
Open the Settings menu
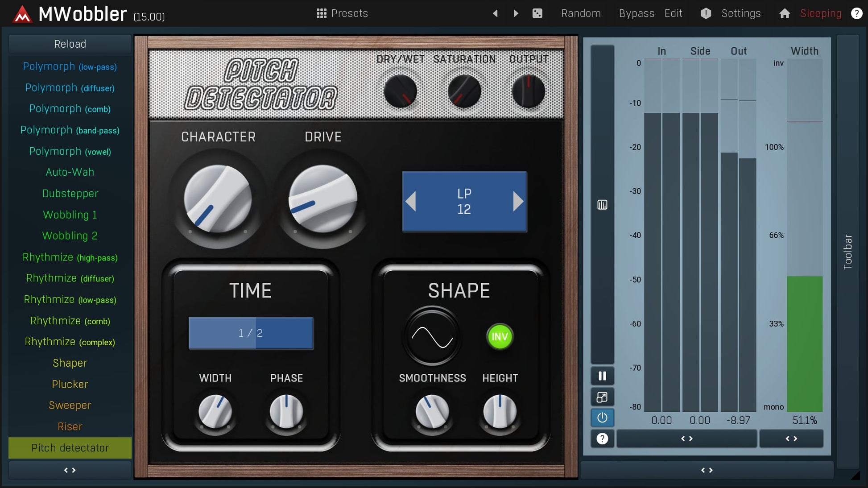click(740, 13)
